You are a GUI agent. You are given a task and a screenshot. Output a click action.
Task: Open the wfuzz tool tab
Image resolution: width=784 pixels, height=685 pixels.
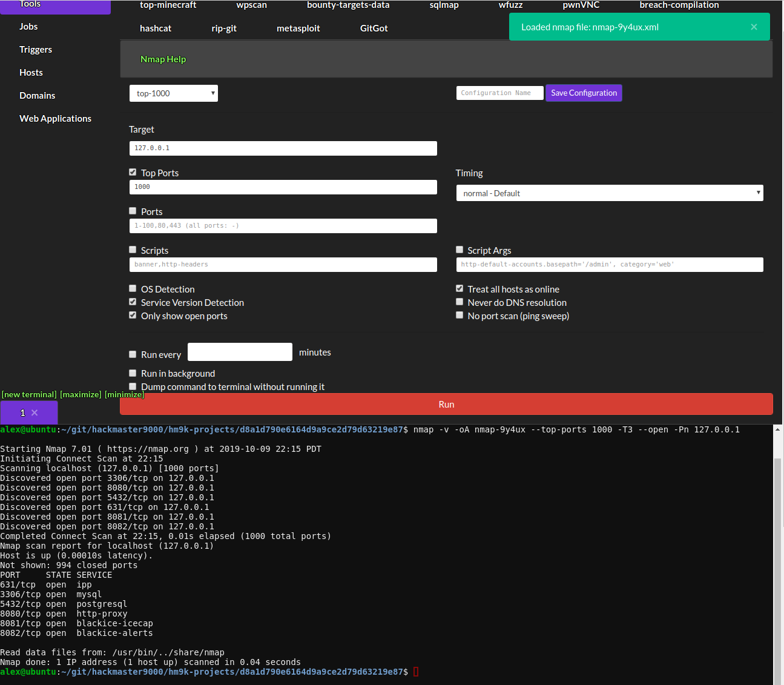(511, 5)
